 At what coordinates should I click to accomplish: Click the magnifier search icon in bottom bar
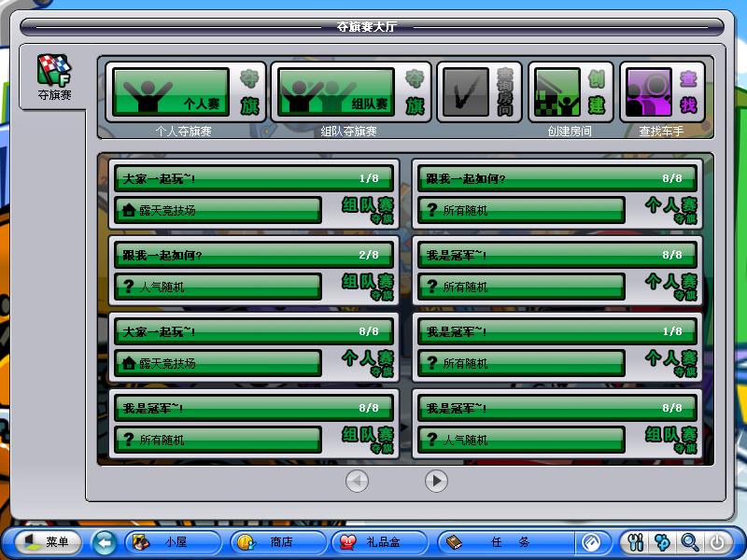[689, 541]
